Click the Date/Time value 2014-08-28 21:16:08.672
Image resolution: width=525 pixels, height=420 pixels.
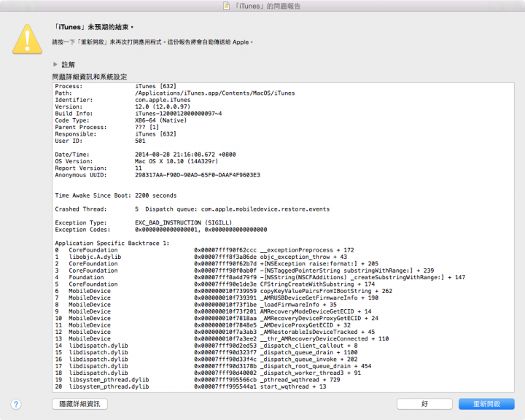(185, 155)
